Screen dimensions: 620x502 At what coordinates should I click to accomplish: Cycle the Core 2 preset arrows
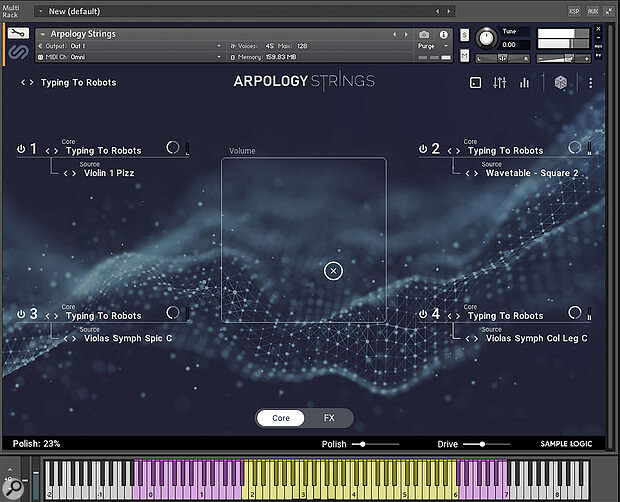[454, 151]
